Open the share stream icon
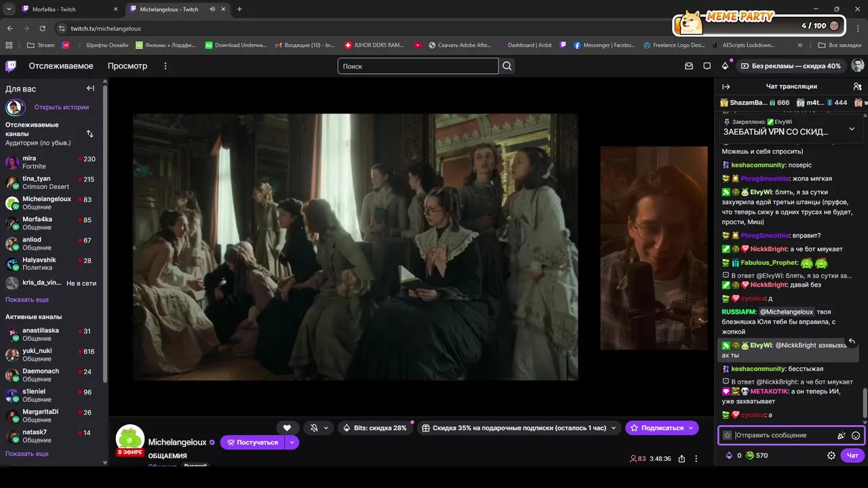The height and width of the screenshot is (488, 868). pos(682,459)
